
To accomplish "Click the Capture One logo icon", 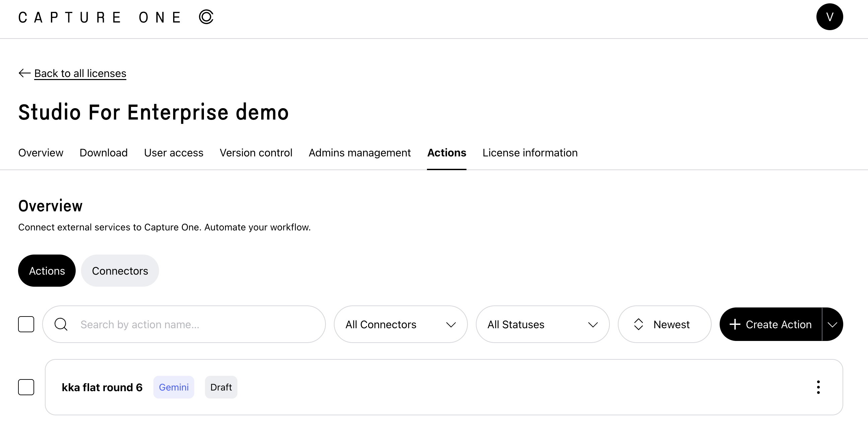I will [206, 17].
